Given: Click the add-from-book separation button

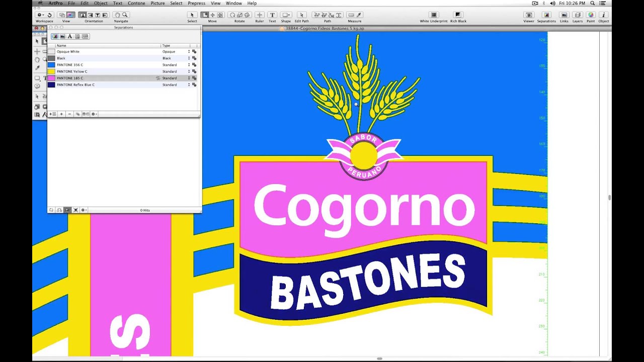Looking at the screenshot, I should coord(52,114).
